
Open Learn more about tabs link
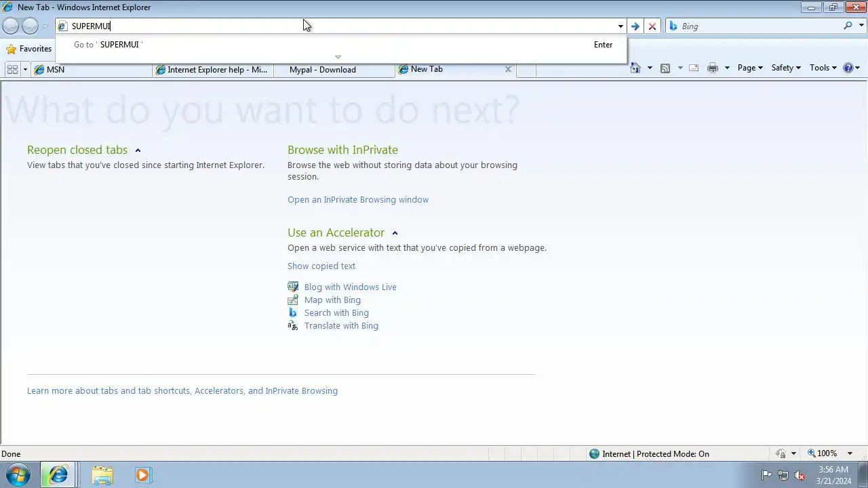(182, 391)
